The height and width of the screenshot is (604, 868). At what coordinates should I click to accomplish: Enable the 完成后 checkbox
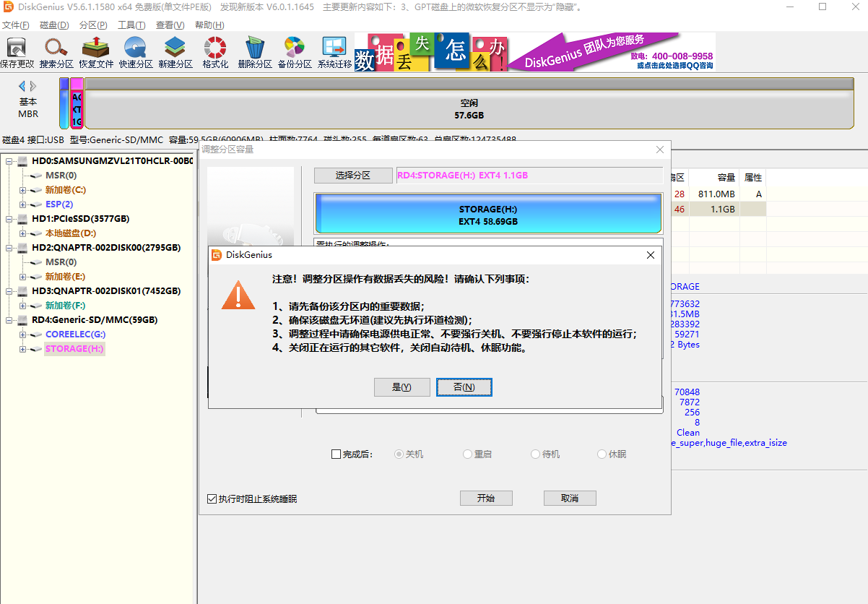[x=336, y=454]
